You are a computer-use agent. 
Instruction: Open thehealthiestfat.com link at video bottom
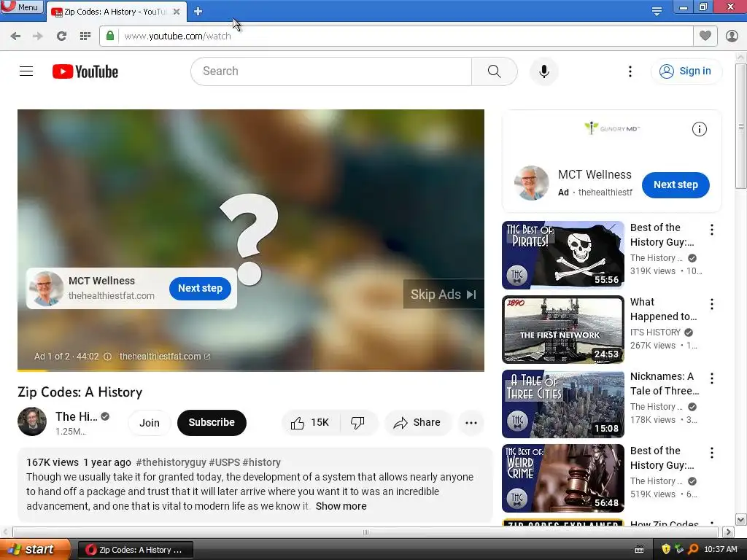pos(164,357)
